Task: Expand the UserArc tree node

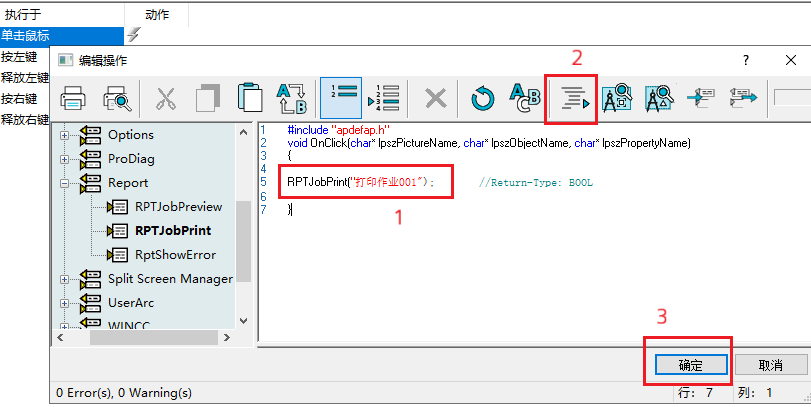Action: click(66, 302)
